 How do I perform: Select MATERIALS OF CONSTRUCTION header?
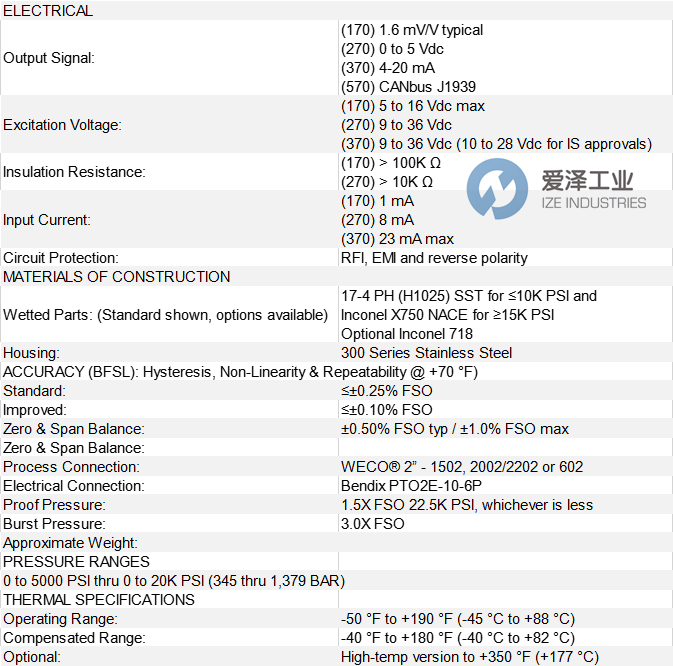117,277
